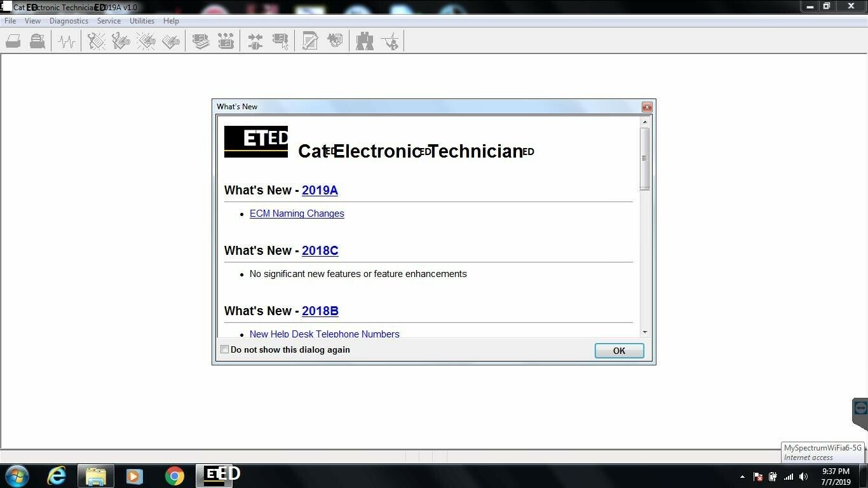Click the What's New scrollbar thumb
The image size is (868, 488).
[x=645, y=158]
